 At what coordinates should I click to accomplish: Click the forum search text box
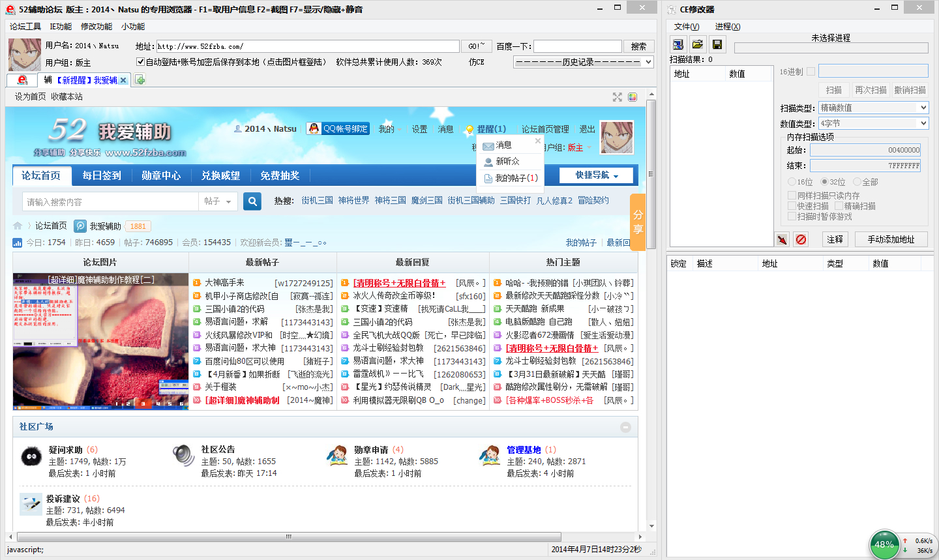click(x=111, y=201)
